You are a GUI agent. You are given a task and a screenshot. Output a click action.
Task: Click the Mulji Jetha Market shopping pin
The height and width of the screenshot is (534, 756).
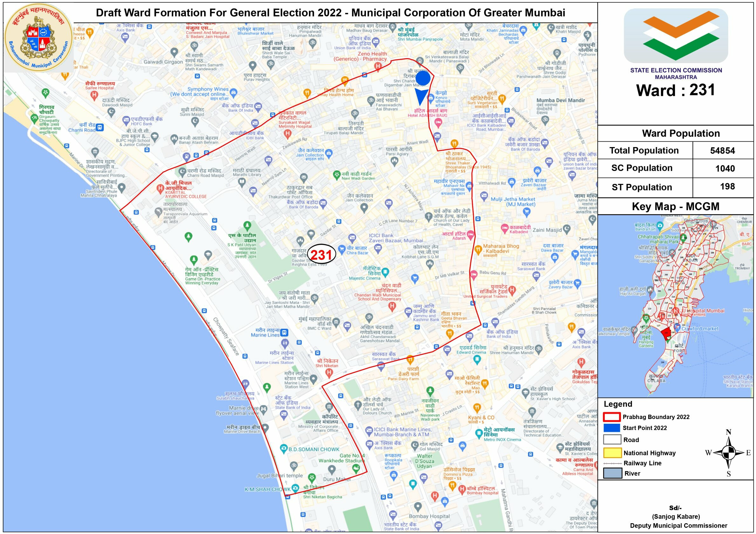coord(526,212)
